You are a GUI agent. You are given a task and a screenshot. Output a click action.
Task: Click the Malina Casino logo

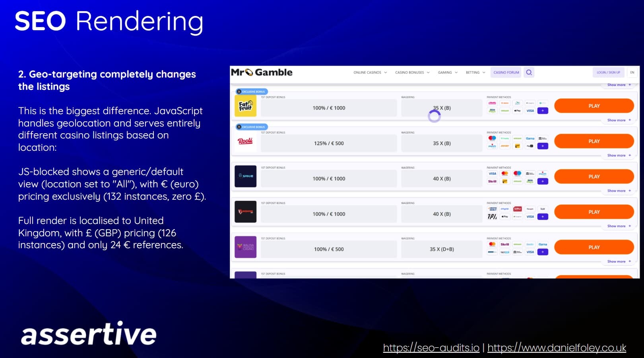tap(245, 247)
